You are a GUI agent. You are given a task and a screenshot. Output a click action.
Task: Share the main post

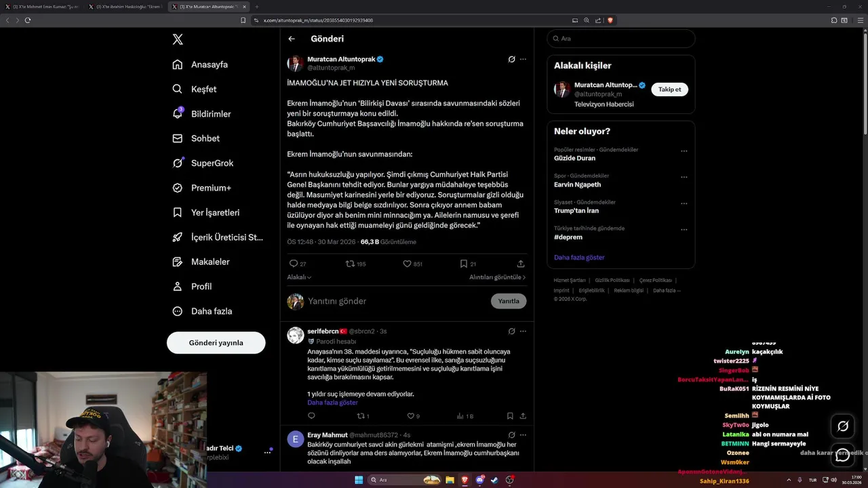coord(521,264)
